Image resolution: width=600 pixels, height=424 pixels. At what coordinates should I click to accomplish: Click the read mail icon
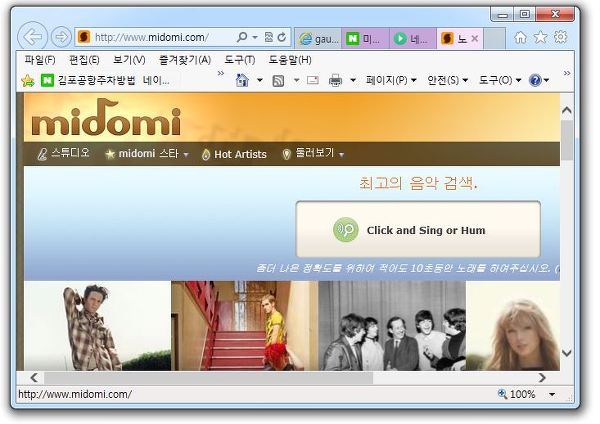(313, 80)
